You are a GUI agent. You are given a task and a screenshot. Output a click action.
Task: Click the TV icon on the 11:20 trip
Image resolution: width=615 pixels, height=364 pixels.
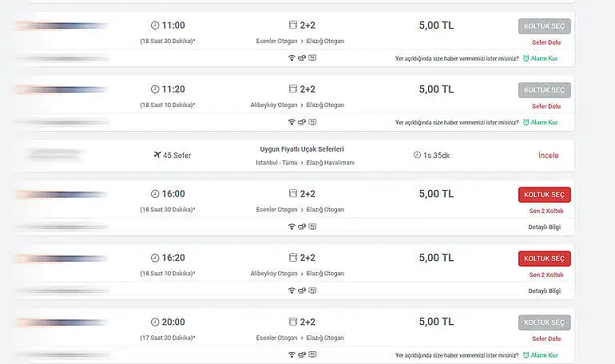click(x=312, y=122)
